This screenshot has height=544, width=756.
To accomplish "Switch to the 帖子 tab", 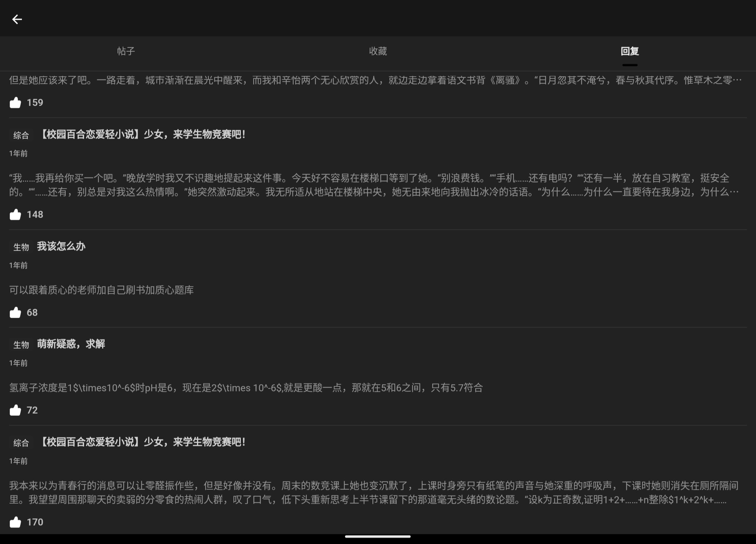I will tap(126, 51).
